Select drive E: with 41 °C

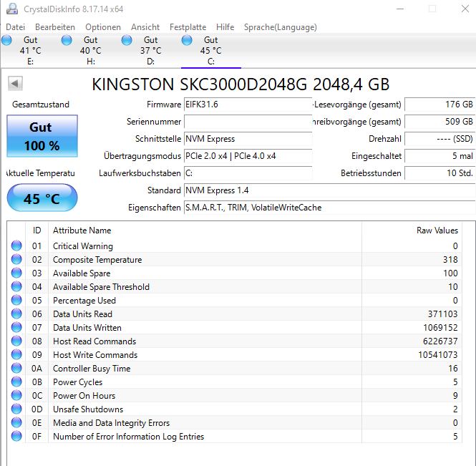(30, 51)
